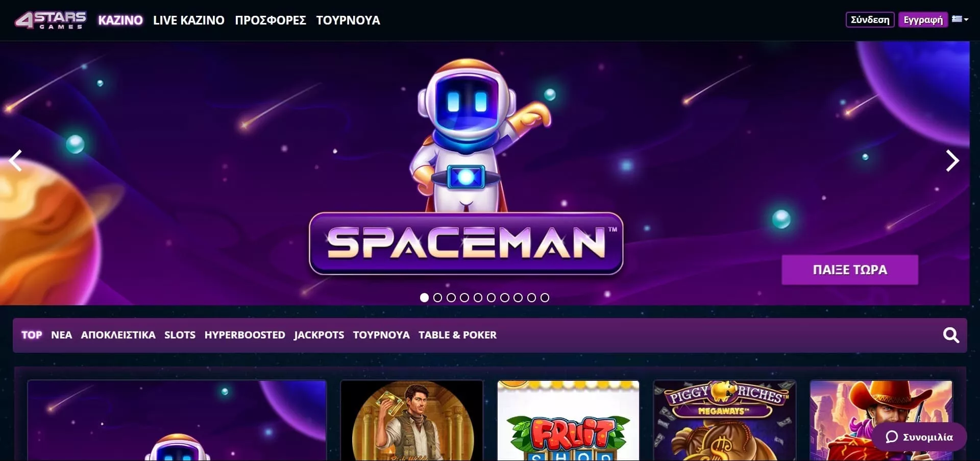Go to previous banner with left arrow
This screenshot has width=980, height=461.
pyautogui.click(x=16, y=161)
